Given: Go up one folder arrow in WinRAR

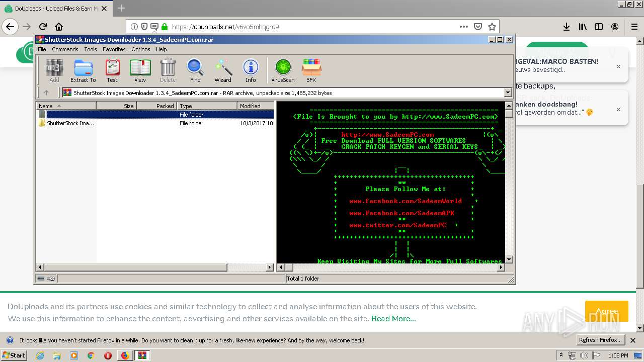Looking at the screenshot, I should tap(46, 93).
